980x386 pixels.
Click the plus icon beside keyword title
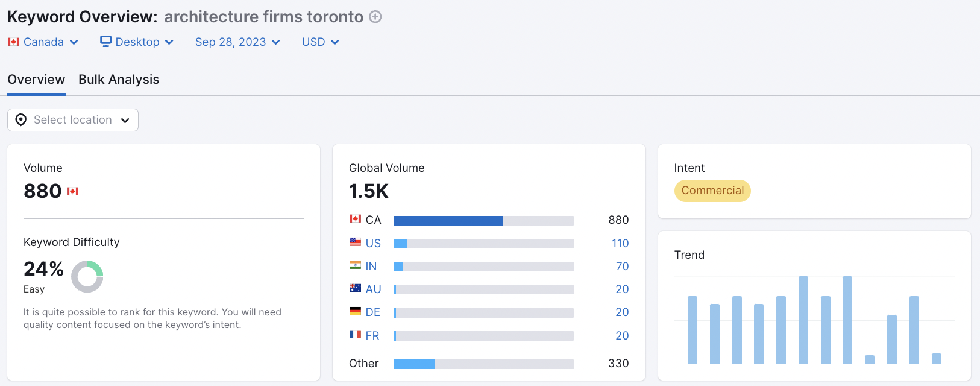(375, 17)
